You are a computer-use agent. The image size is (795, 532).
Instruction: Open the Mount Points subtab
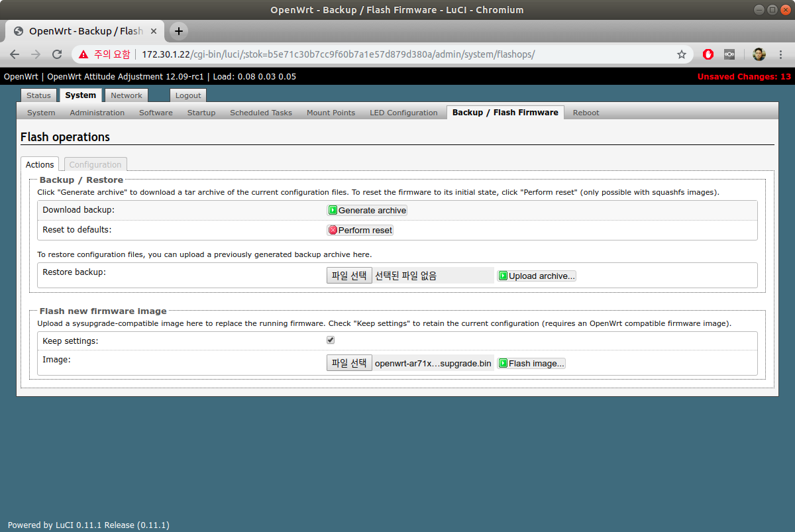click(x=331, y=113)
